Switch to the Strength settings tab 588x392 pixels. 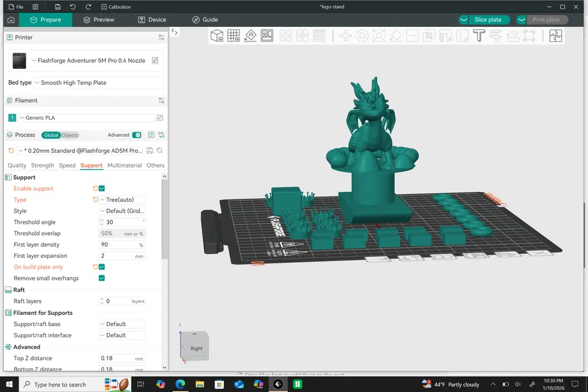pyautogui.click(x=43, y=166)
